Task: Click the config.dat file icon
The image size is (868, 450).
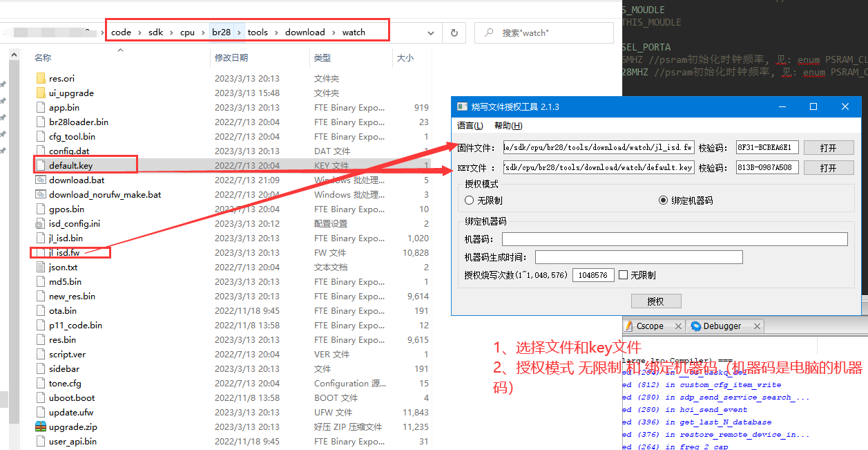Action: click(x=41, y=151)
